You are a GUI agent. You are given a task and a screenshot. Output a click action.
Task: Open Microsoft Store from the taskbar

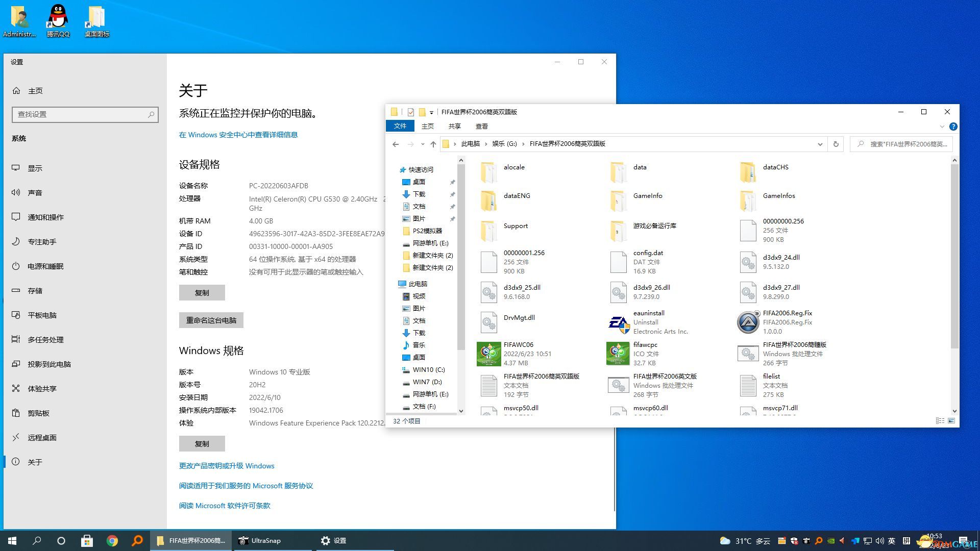coord(87,541)
